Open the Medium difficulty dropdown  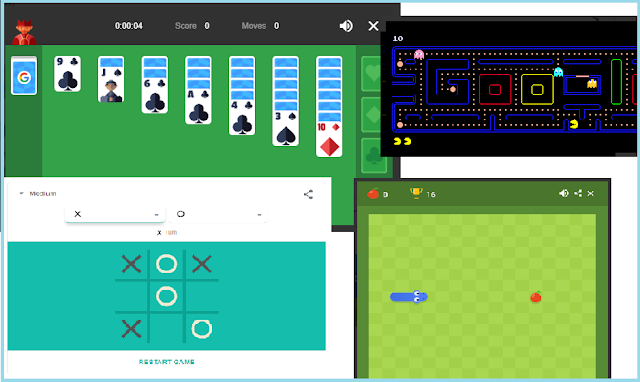point(38,193)
